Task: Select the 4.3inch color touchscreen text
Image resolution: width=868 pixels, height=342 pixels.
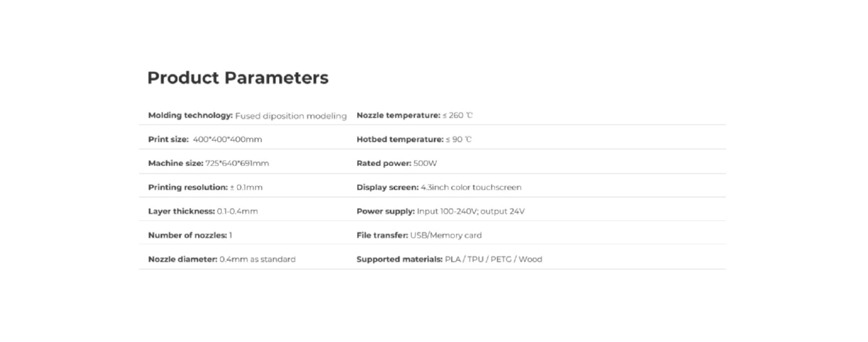Action: click(471, 187)
